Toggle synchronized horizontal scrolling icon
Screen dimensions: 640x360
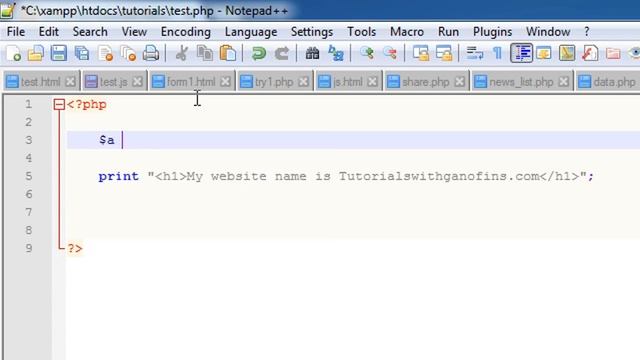click(444, 53)
